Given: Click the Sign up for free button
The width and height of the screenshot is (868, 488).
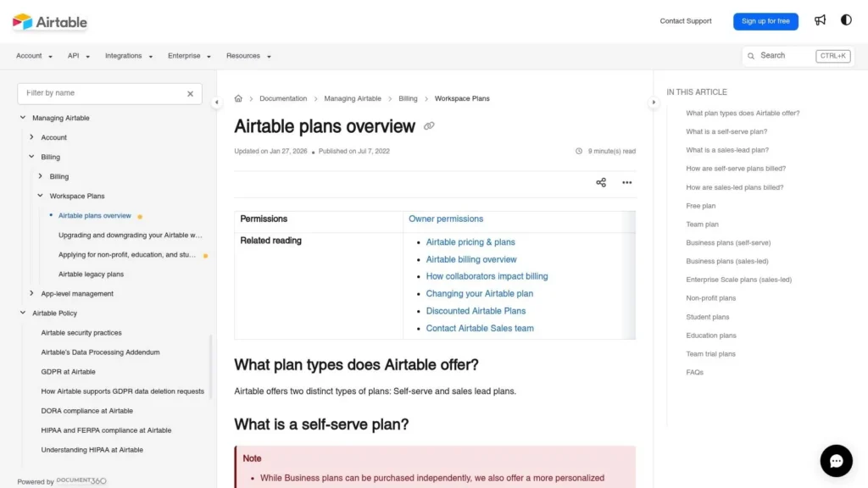Looking at the screenshot, I should tap(765, 21).
